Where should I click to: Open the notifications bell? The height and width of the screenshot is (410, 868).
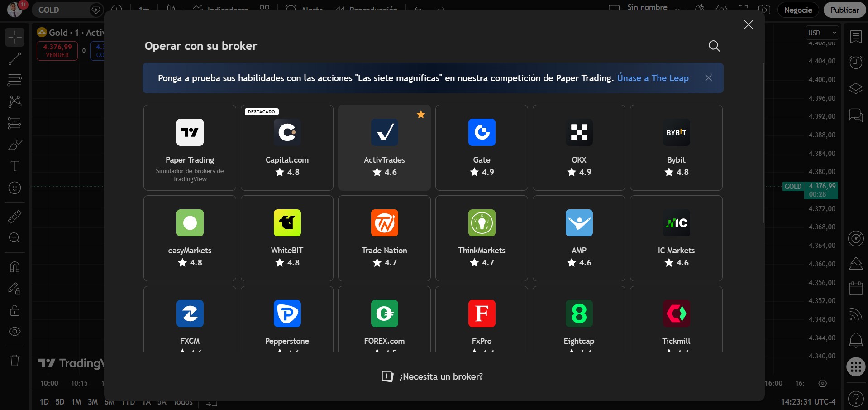coord(856,340)
